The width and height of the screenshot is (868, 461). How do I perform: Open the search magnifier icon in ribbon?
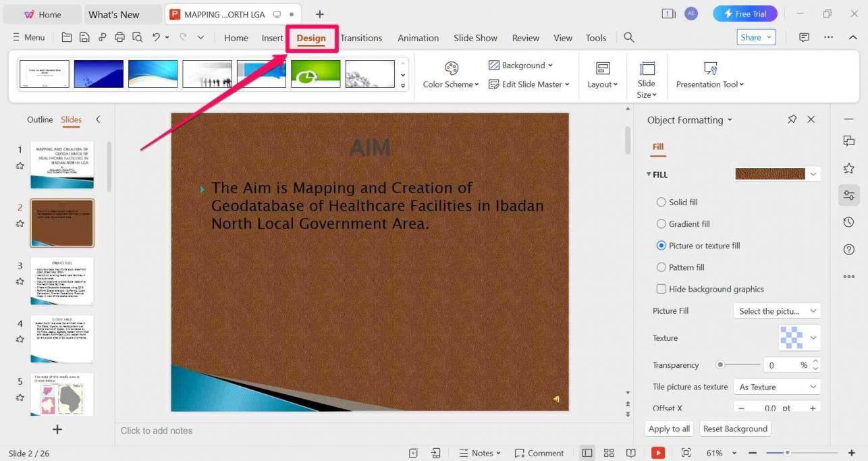click(x=629, y=38)
